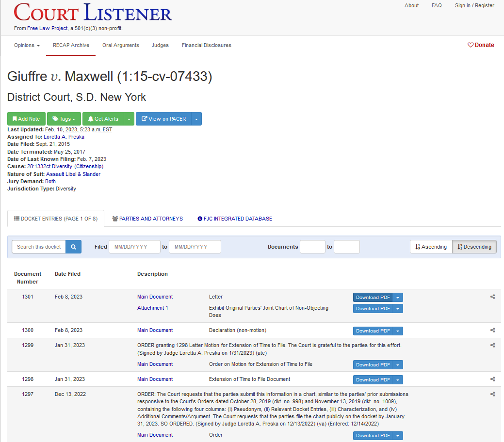Click the magnifier search docket button
Viewport: 504px width, 442px height.
pyautogui.click(x=73, y=247)
